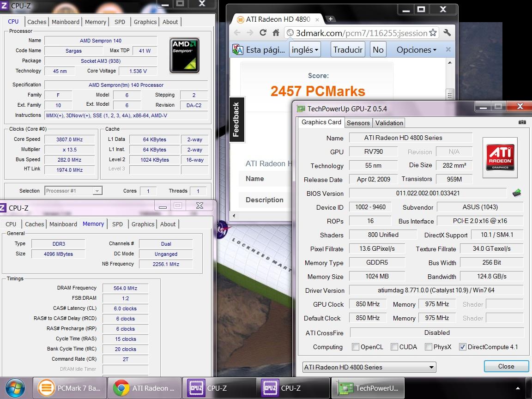Screen dimensions: 532x399
Task: Click the Chrome address bar URL
Action: (361, 33)
